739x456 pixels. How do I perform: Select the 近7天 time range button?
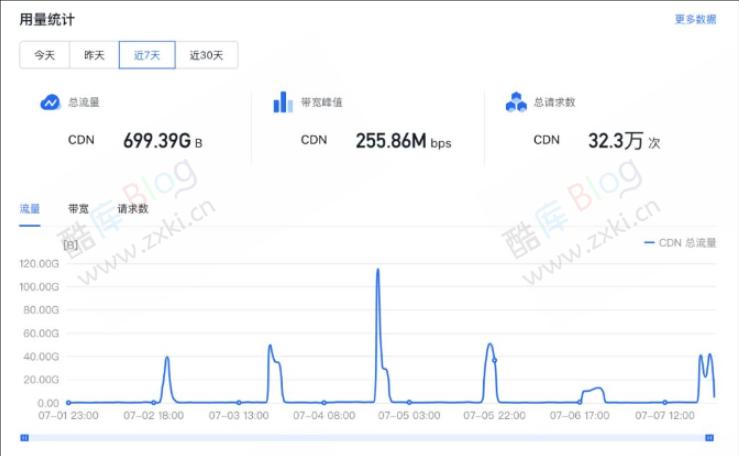click(x=147, y=55)
